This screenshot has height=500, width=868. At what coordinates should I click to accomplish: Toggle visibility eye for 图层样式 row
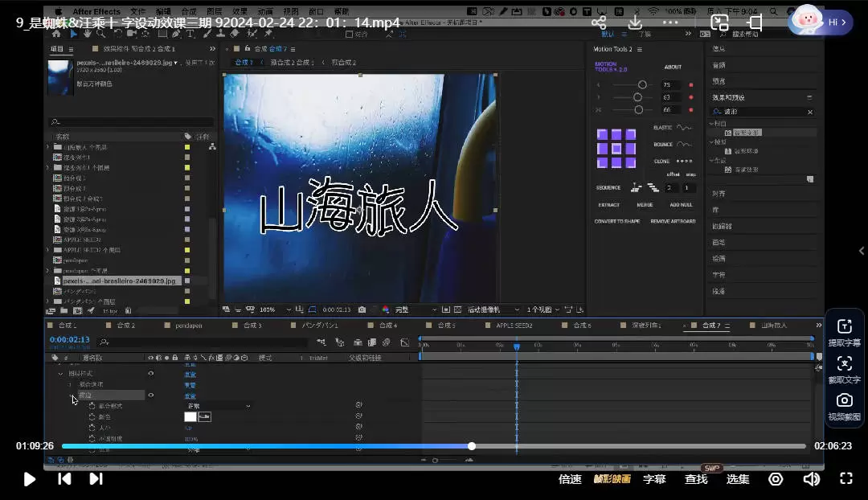(x=150, y=374)
